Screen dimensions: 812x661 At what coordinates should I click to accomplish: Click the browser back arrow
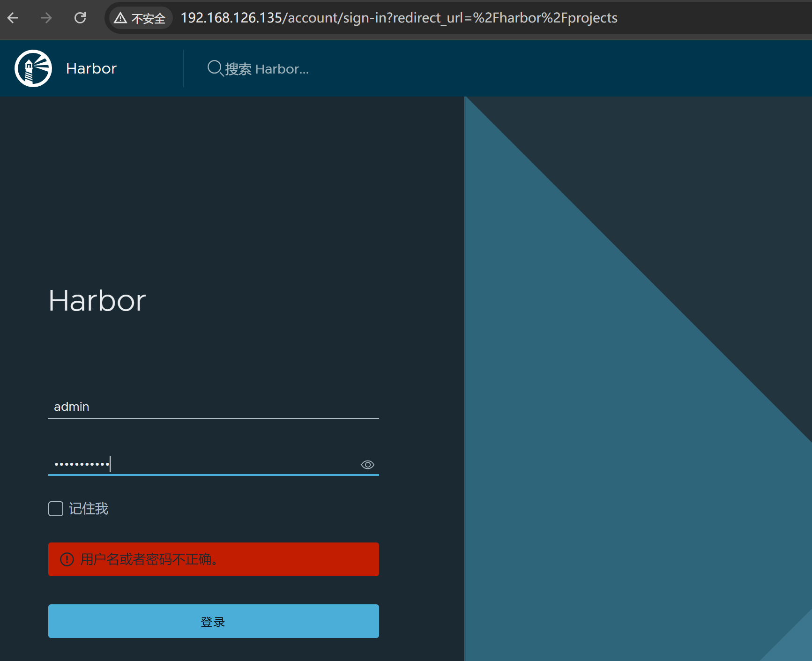[x=13, y=18]
